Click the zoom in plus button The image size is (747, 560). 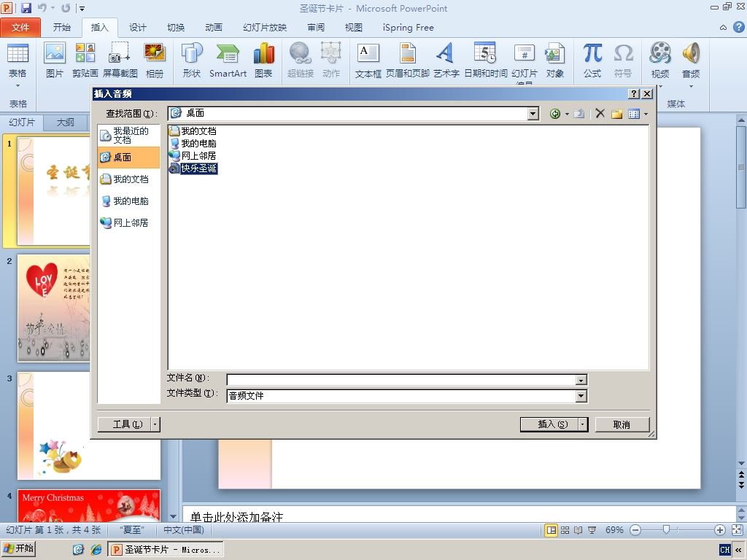point(720,530)
